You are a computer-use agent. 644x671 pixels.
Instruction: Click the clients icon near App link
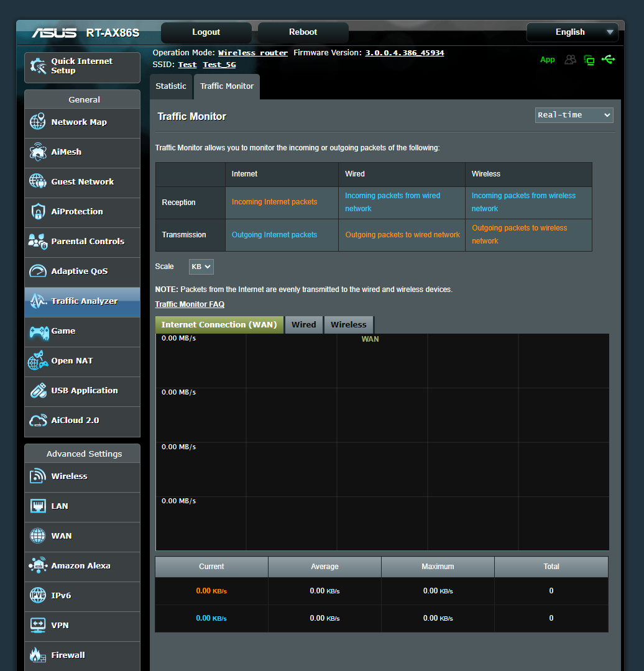pyautogui.click(x=570, y=59)
